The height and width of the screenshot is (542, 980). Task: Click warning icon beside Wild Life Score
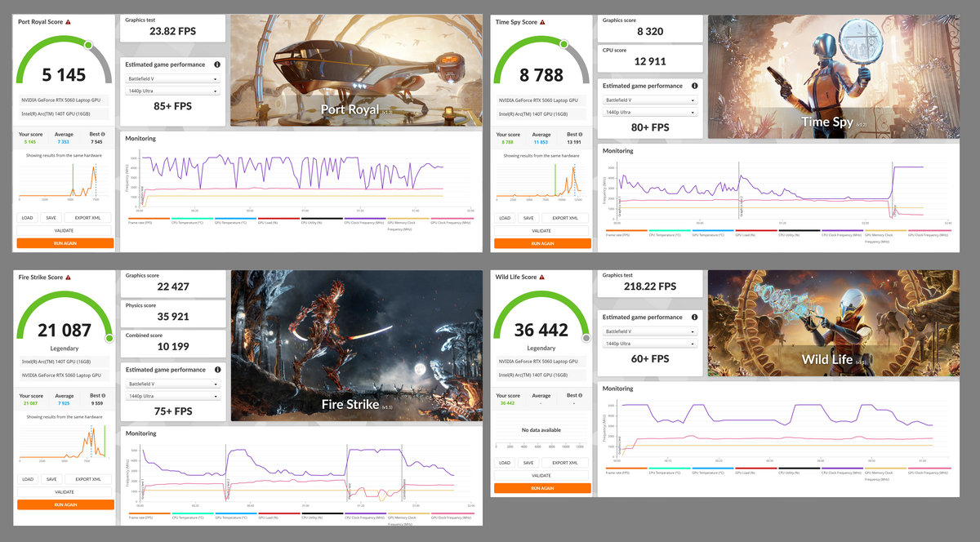541,277
